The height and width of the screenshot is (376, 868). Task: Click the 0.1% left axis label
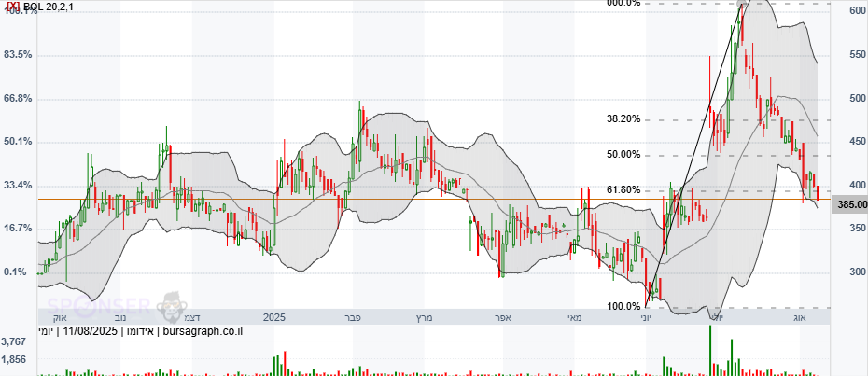click(x=16, y=272)
